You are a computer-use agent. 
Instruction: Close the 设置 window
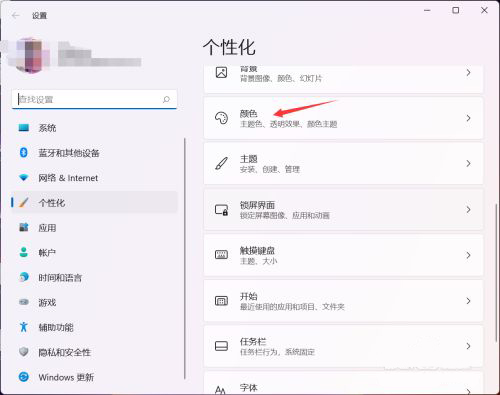[x=484, y=11]
